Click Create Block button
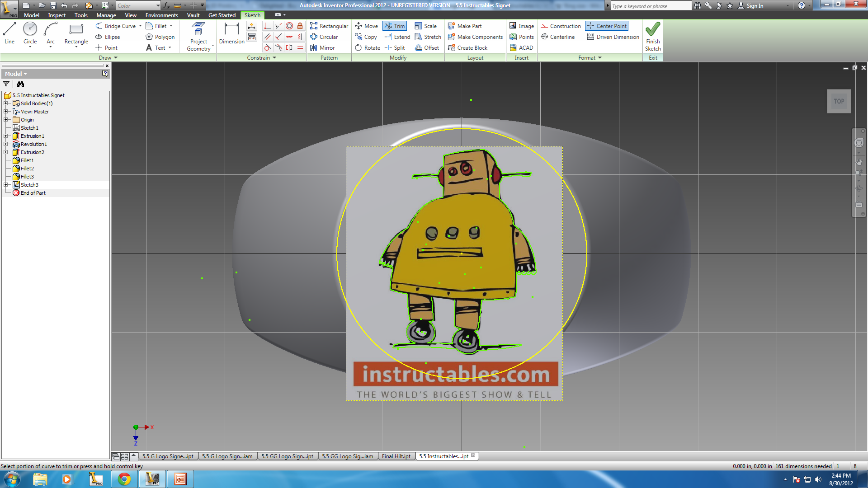Screen dimensions: 868x488 coord(468,48)
